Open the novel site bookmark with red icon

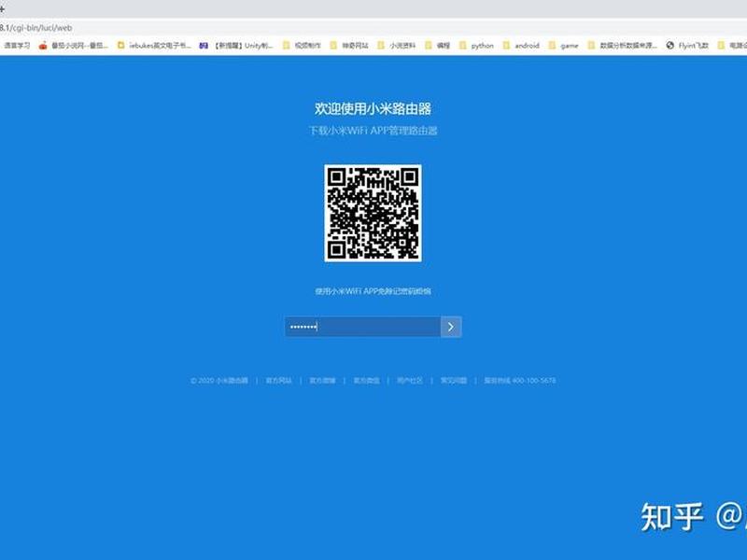[74, 46]
